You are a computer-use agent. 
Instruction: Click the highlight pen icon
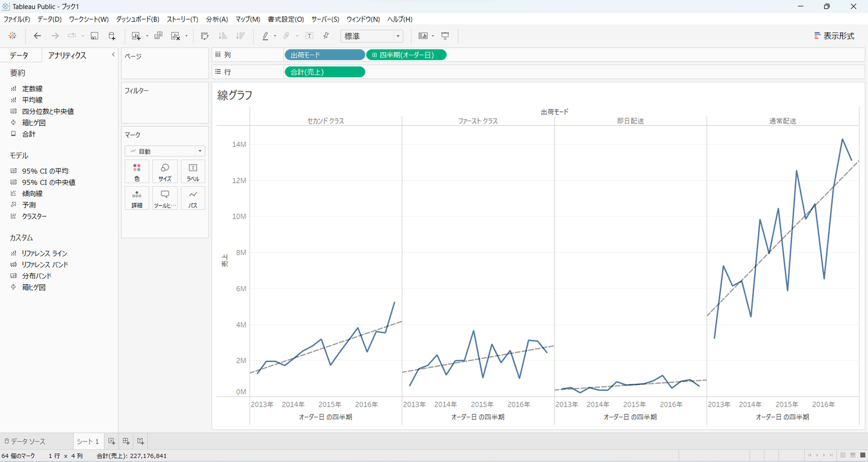pyautogui.click(x=265, y=36)
